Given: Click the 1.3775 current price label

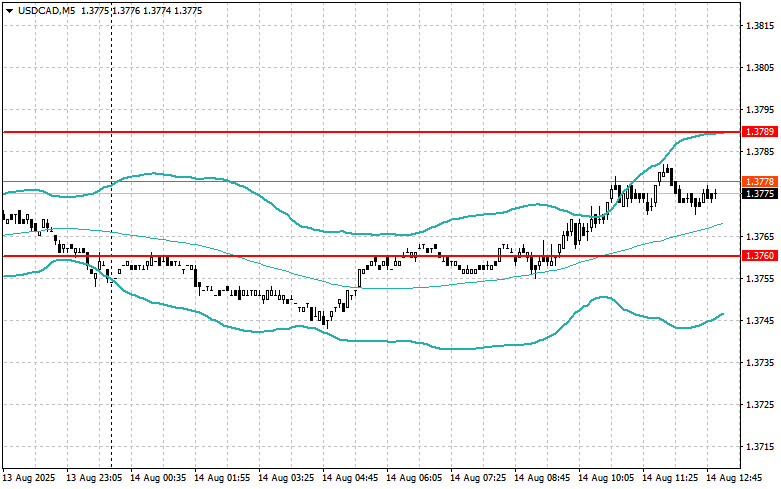Looking at the screenshot, I should pos(760,194).
